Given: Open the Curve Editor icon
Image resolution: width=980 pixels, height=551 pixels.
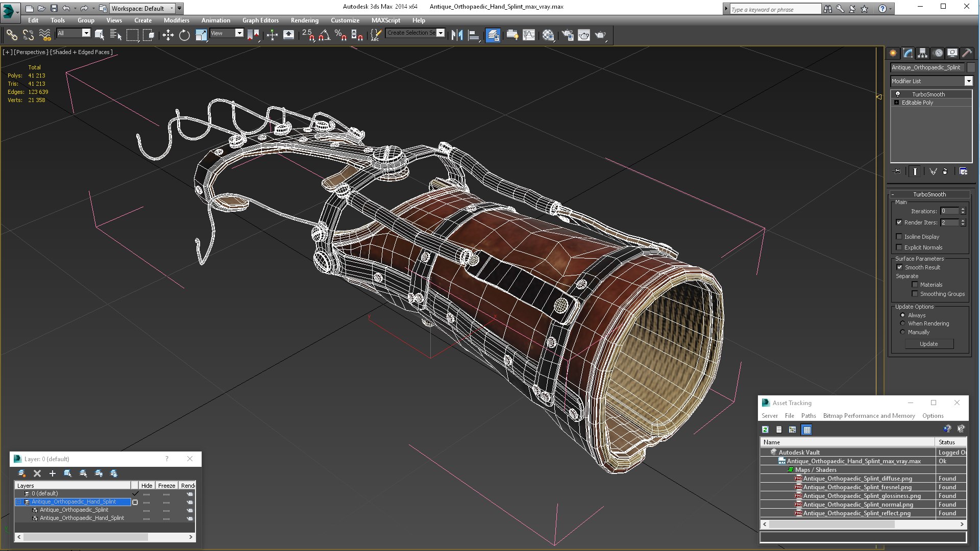Looking at the screenshot, I should (529, 35).
